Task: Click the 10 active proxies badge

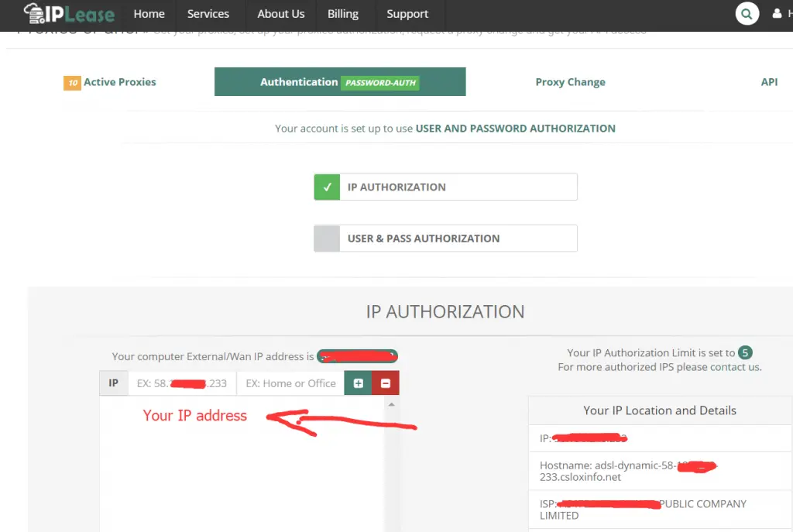Action: (72, 82)
